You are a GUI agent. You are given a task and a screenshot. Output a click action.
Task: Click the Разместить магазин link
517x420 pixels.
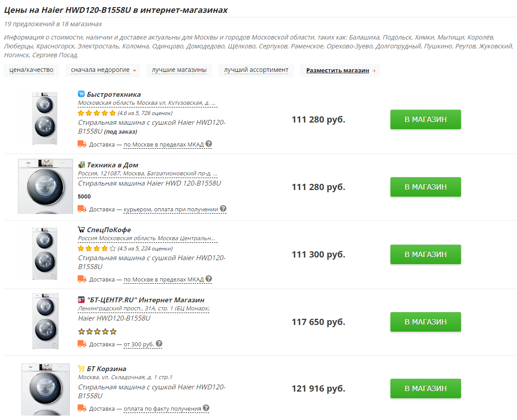pyautogui.click(x=338, y=71)
